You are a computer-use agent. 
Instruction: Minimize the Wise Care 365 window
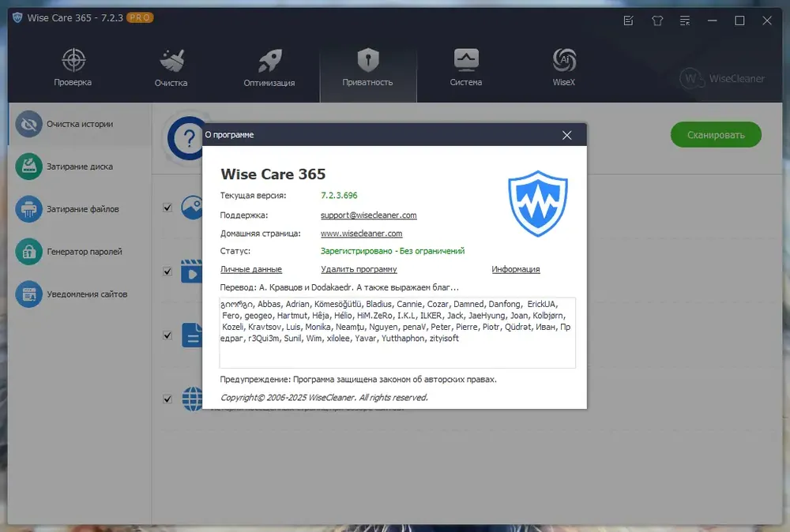tap(712, 21)
